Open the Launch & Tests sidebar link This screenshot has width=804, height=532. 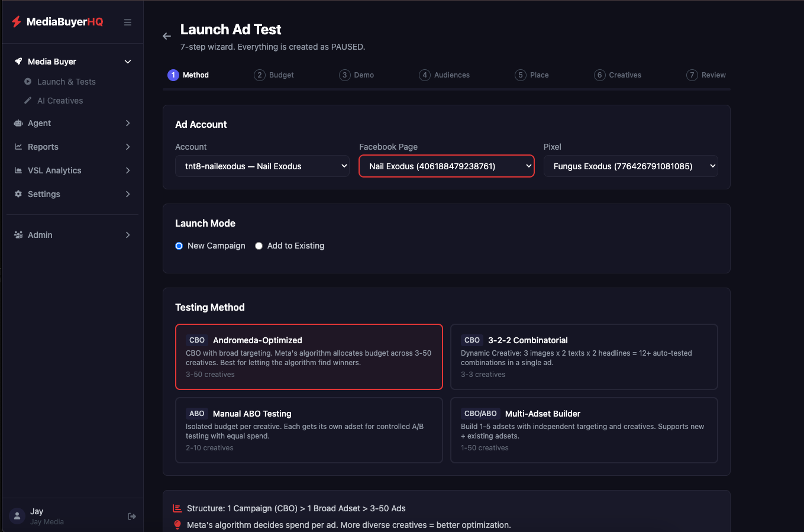(66, 82)
